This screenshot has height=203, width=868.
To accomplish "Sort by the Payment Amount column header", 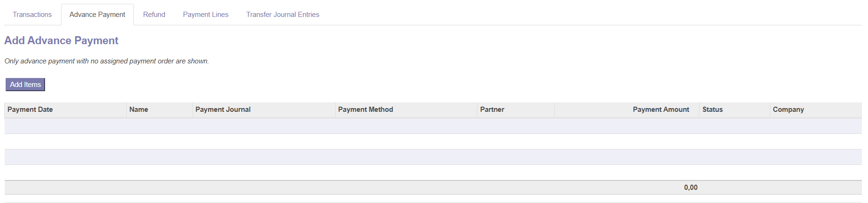I will 661,109.
